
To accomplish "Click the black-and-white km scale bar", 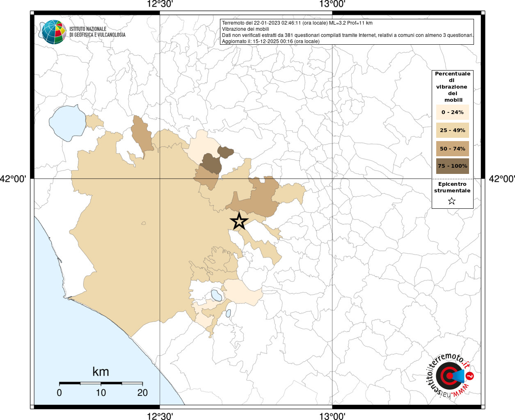I will point(101,383).
